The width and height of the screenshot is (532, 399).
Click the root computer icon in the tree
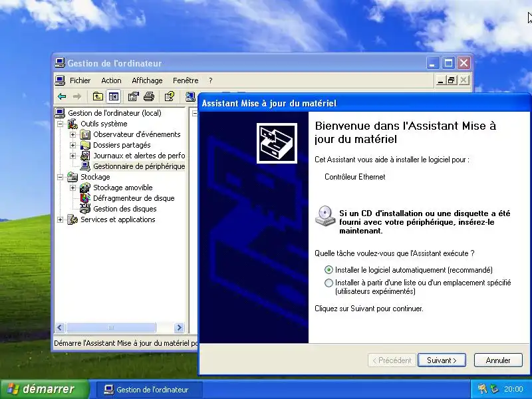(60, 113)
